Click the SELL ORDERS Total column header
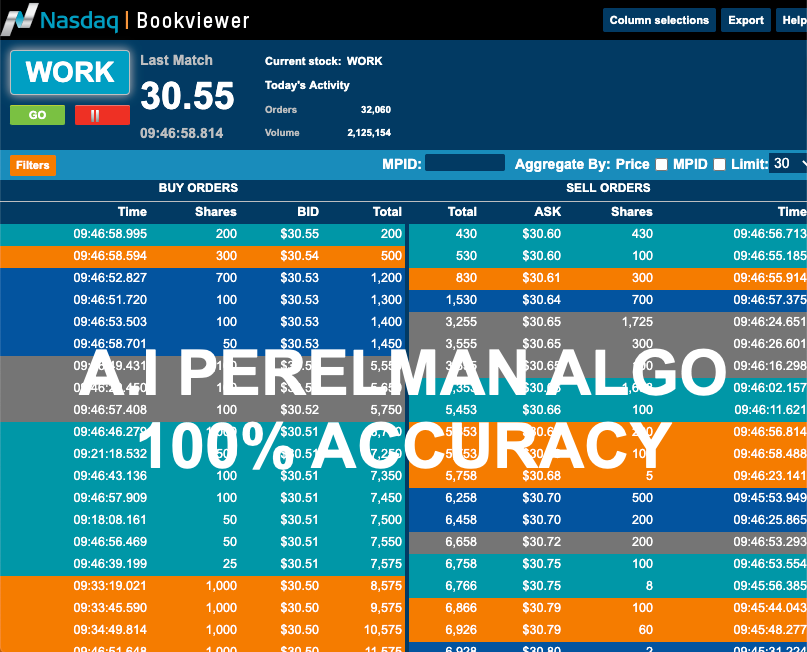This screenshot has height=652, width=807. [x=462, y=212]
